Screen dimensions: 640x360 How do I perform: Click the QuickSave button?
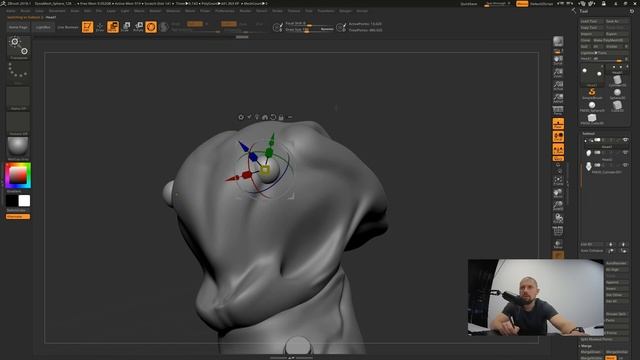(469, 4)
